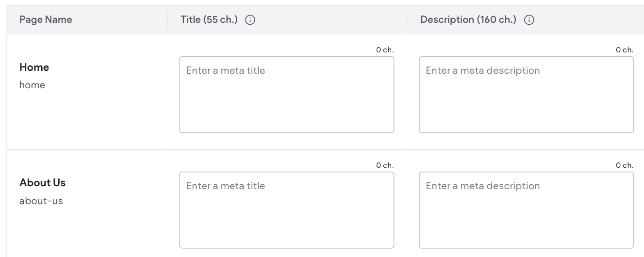Click the info icon beside Title header

point(250,20)
